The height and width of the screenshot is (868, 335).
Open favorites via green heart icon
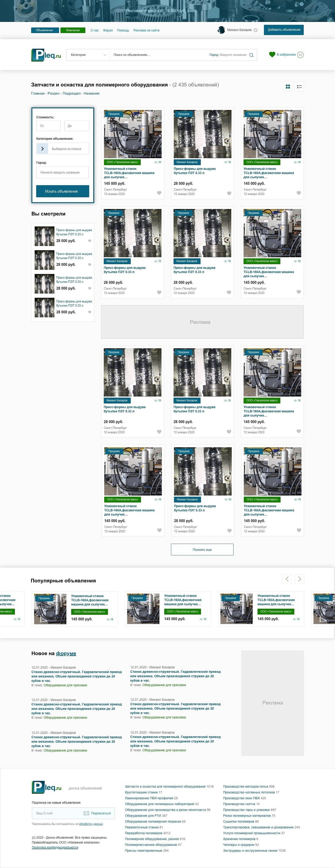coord(272,54)
